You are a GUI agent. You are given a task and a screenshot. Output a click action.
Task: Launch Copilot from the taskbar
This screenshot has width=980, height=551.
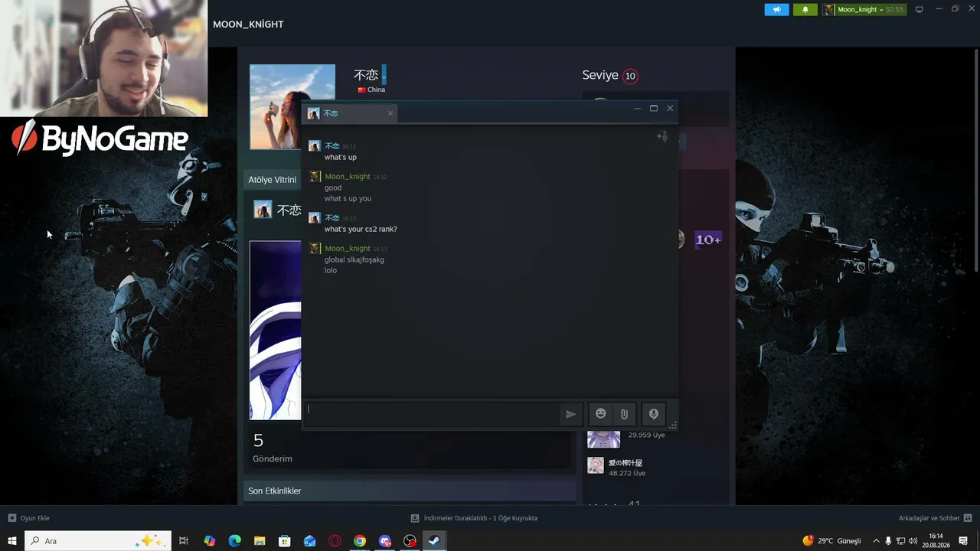pyautogui.click(x=210, y=541)
